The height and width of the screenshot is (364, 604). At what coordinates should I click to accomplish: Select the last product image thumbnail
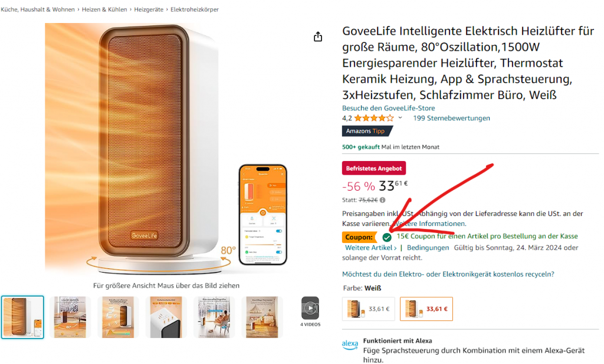[x=262, y=317]
